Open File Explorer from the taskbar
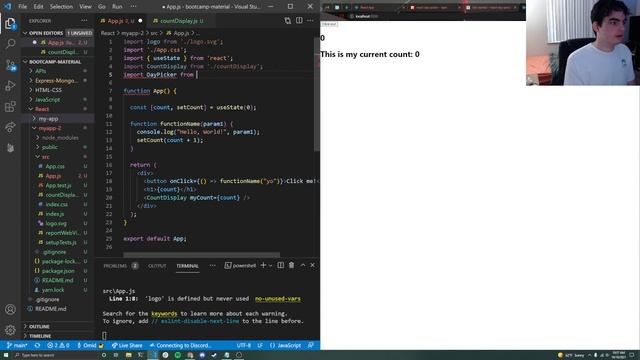 (128, 355)
